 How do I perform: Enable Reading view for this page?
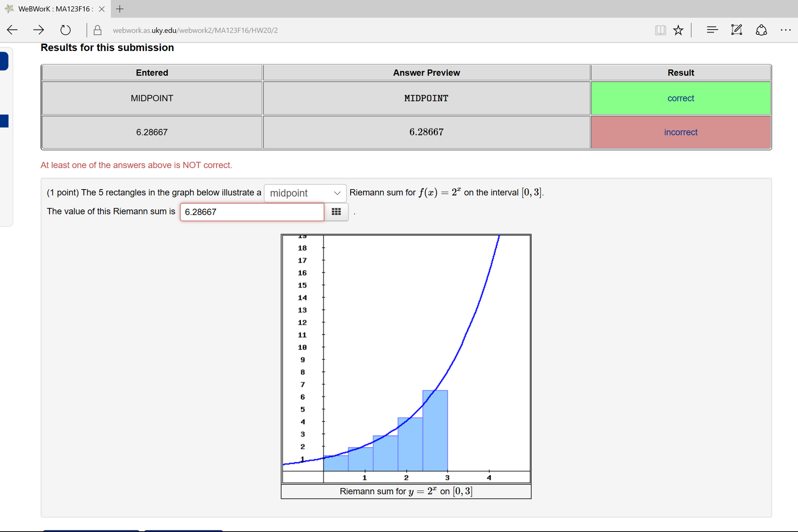pos(660,30)
